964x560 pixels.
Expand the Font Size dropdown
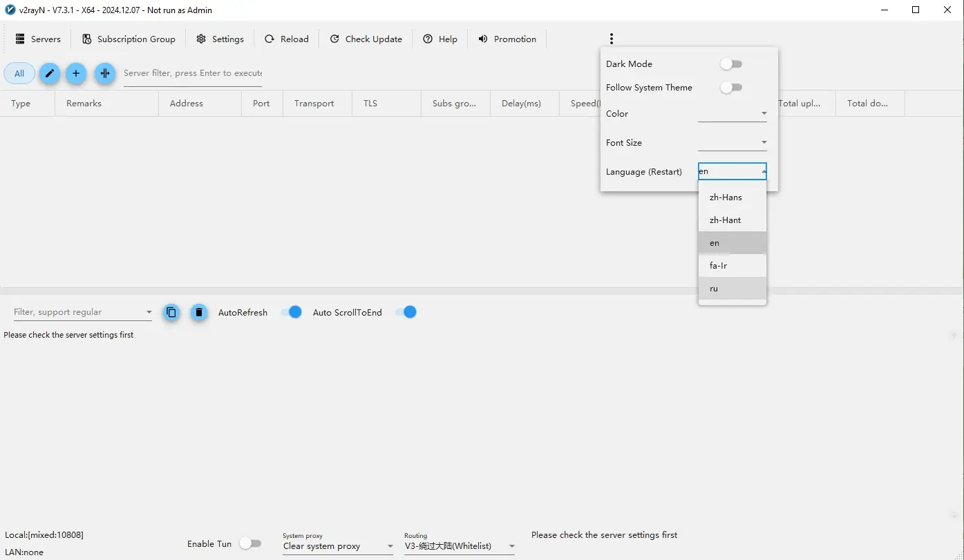[733, 143]
